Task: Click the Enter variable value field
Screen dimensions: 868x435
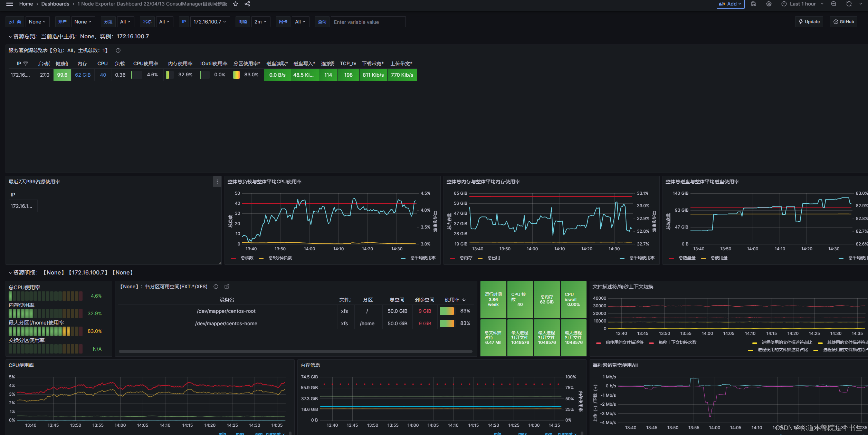Action: pos(368,22)
